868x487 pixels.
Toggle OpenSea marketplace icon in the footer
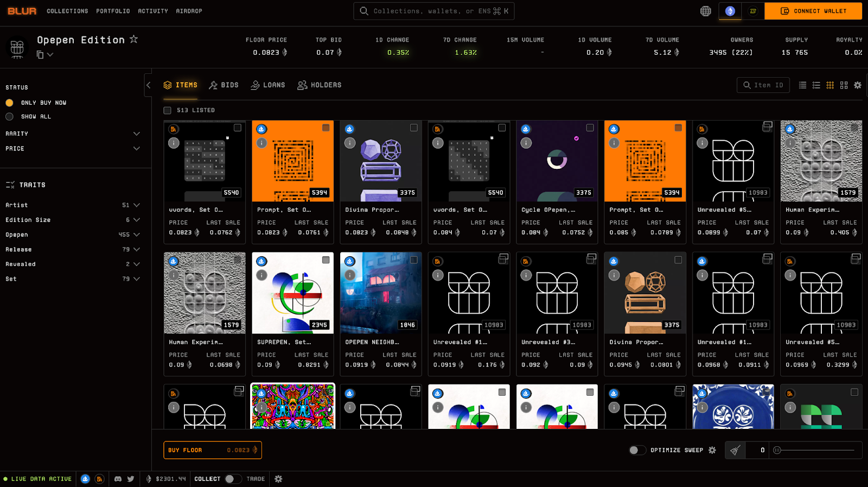[x=85, y=479]
